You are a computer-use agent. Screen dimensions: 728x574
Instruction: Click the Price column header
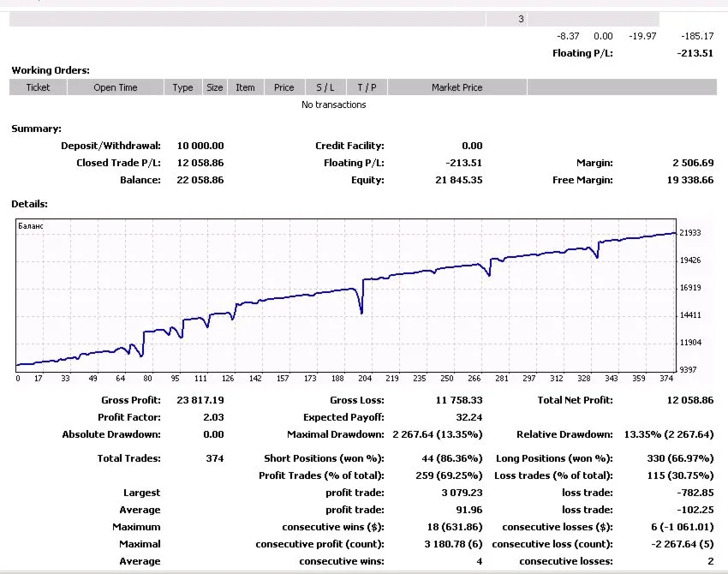pyautogui.click(x=284, y=87)
